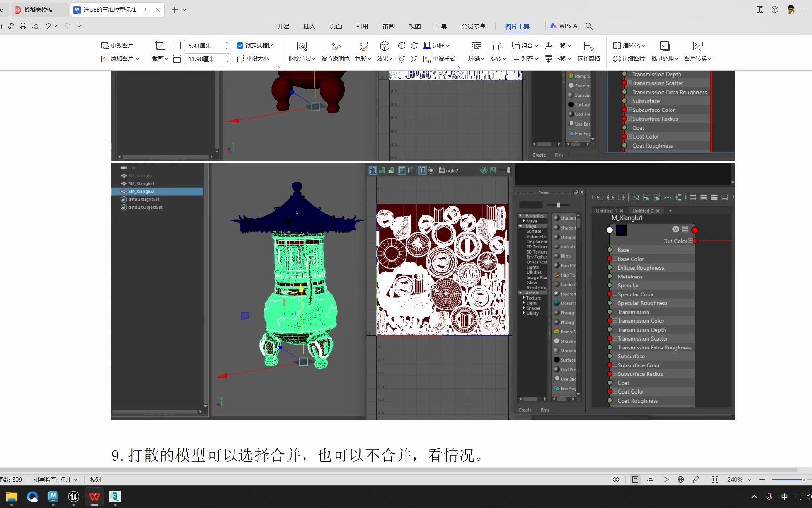Click the zoom slider in the status bar
Image resolution: width=812 pixels, height=508 pixels.
pos(787,480)
